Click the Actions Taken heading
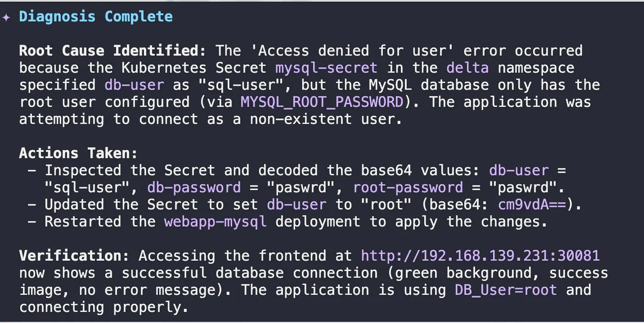This screenshot has width=644, height=323. 78,153
